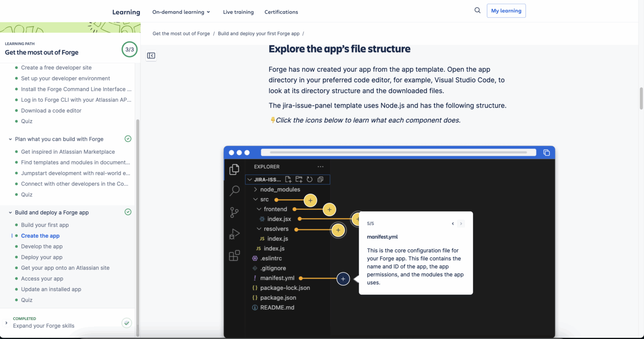The height and width of the screenshot is (339, 644).
Task: Open the Explorer icon in VS Code sidebar
Action: pyautogui.click(x=234, y=169)
